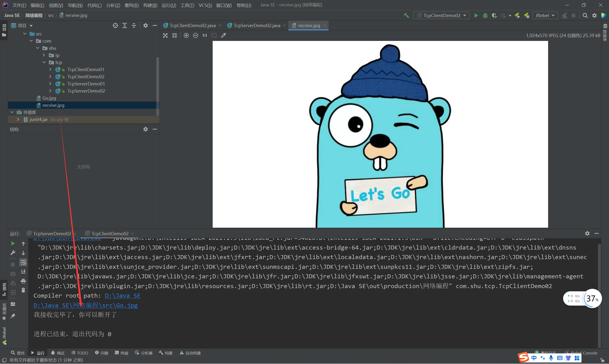Locate opened file in project tree

115,25
